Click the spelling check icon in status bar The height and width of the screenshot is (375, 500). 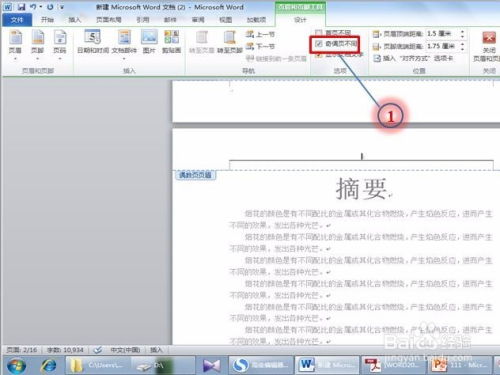97,350
